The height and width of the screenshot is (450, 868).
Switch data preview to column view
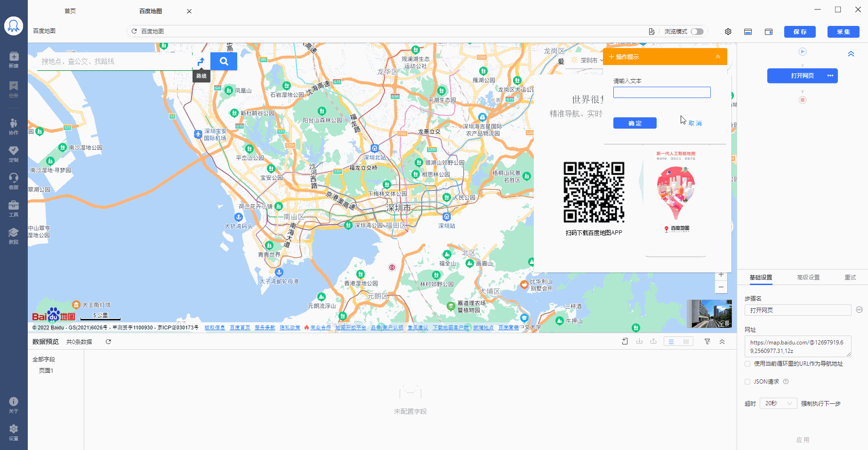point(686,342)
